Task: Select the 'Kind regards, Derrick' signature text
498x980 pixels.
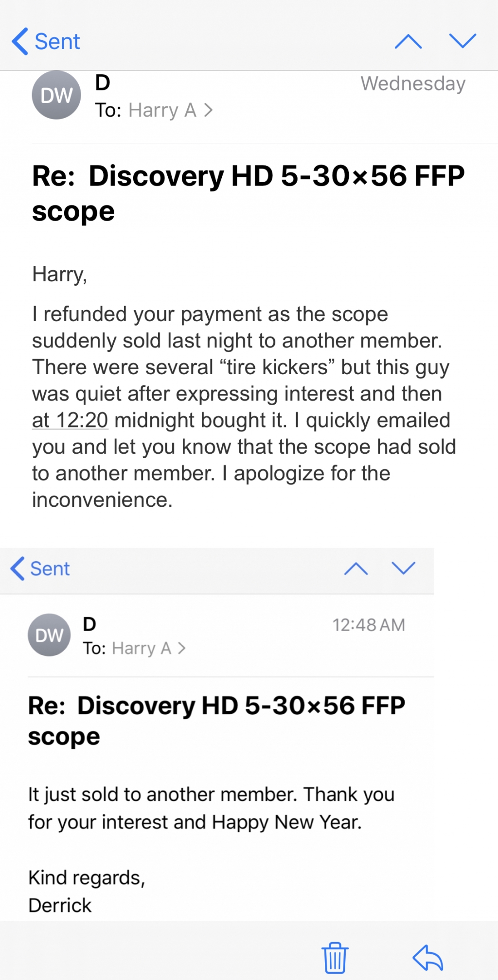Action: (87, 892)
